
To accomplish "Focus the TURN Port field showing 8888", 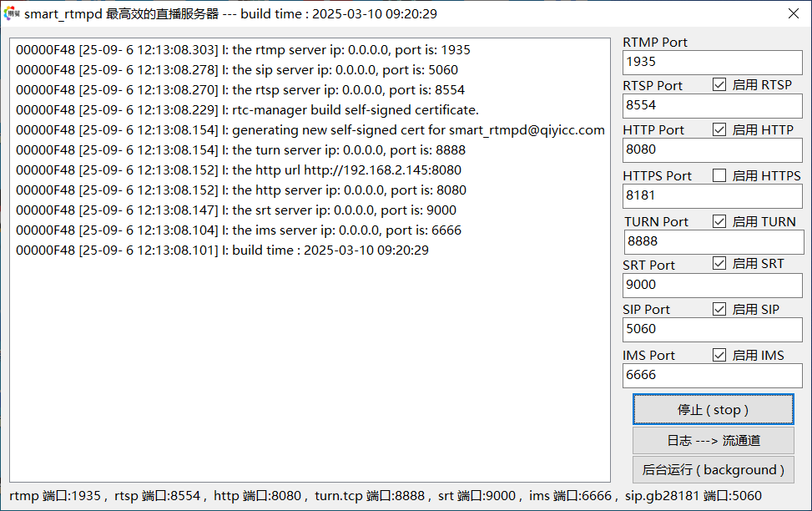I will pos(714,242).
